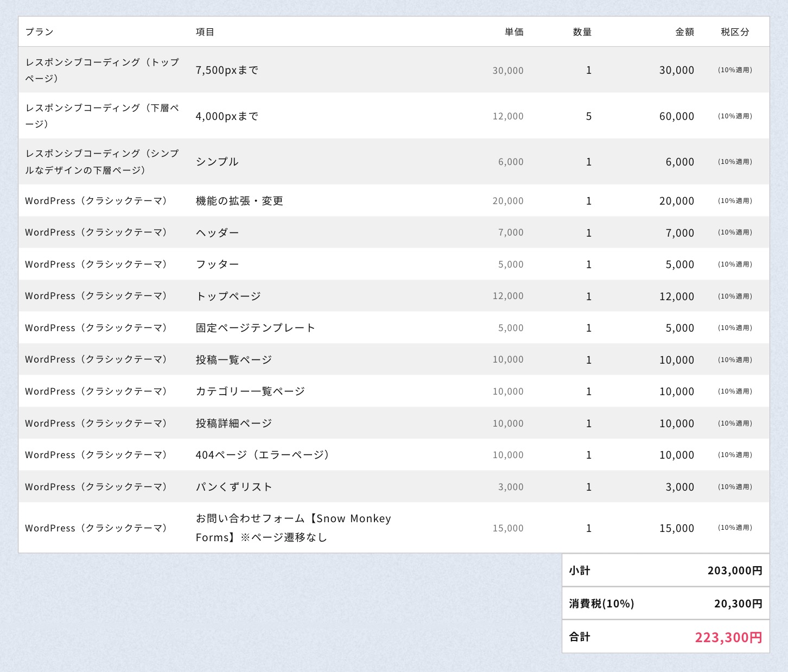Select the 4,000pxまで item cell
The width and height of the screenshot is (788, 672).
(227, 116)
